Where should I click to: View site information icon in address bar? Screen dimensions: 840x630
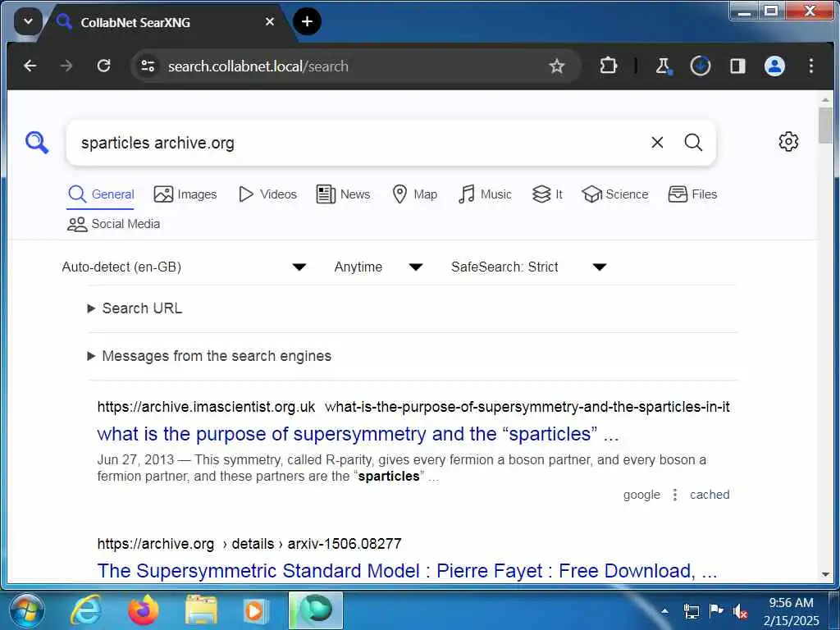(148, 66)
